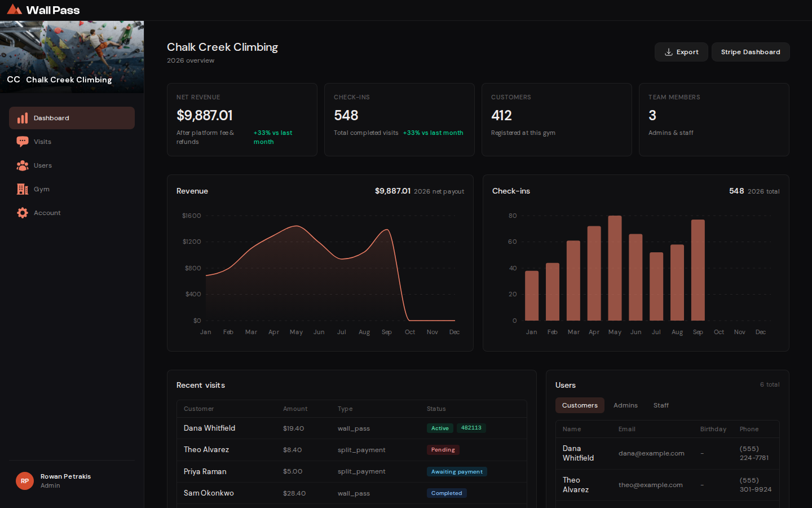Click the Chalk Creek Climbing gym banner image
The height and width of the screenshot is (508, 812).
[x=72, y=57]
